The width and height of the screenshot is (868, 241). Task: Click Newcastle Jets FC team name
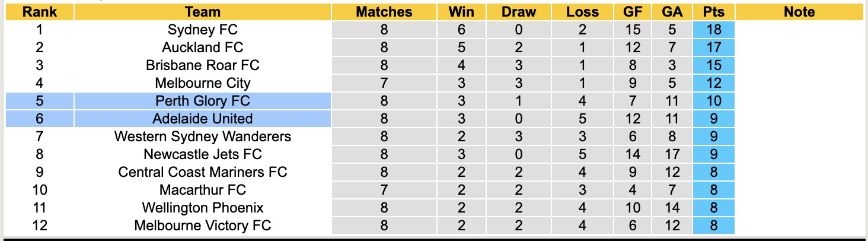[x=202, y=154]
